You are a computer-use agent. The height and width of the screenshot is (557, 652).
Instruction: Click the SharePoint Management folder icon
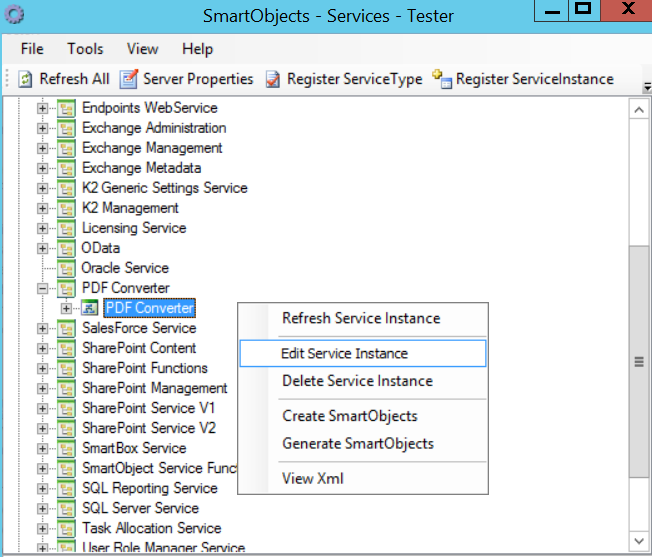(x=66, y=388)
